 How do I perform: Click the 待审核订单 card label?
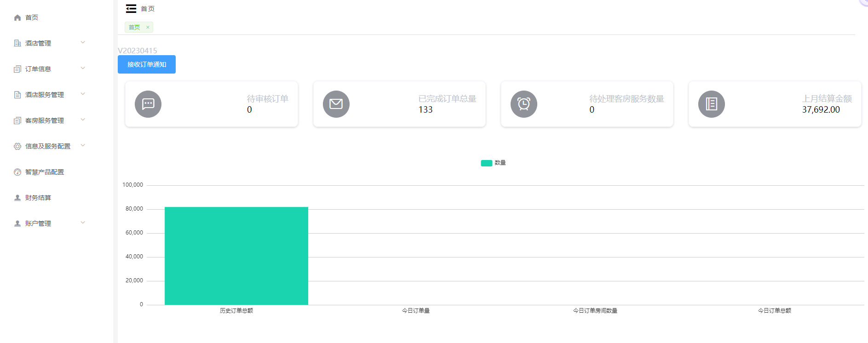pyautogui.click(x=268, y=99)
